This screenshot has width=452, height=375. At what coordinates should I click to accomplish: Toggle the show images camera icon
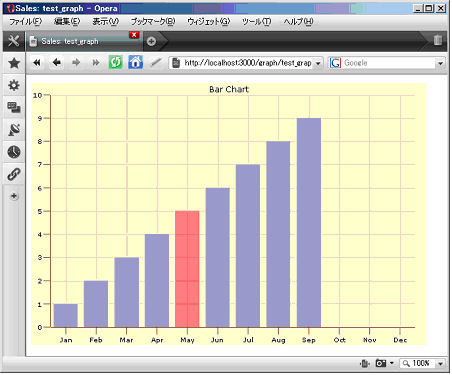coord(381,363)
